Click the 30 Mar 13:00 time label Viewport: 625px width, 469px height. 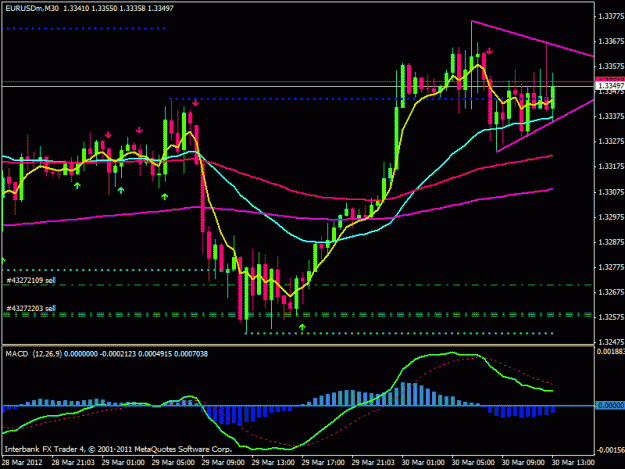click(x=573, y=463)
